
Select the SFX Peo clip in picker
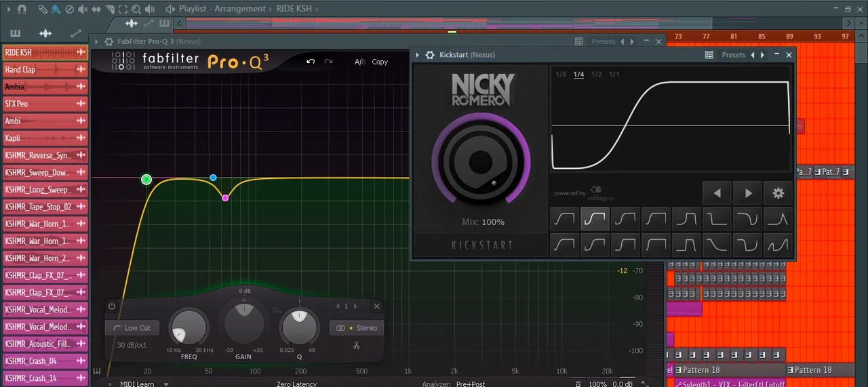click(45, 104)
